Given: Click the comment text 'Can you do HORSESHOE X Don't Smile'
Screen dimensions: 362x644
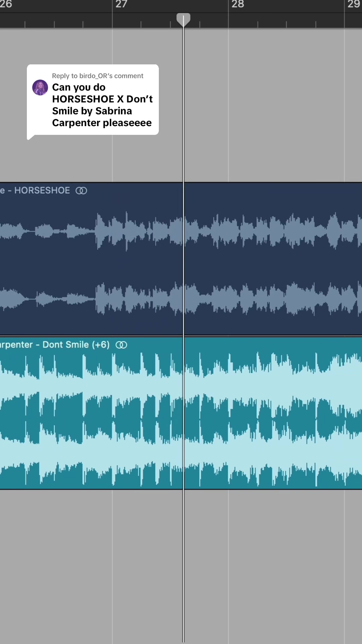Looking at the screenshot, I should point(102,105).
